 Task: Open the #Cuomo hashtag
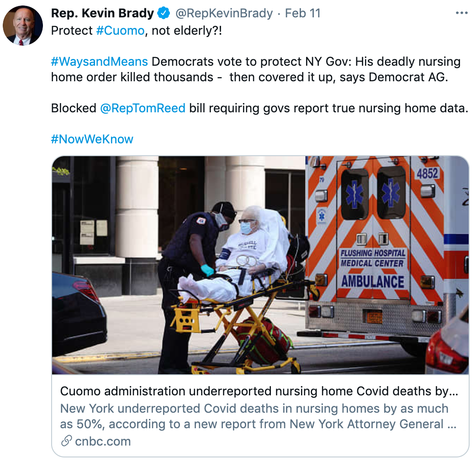pos(120,31)
